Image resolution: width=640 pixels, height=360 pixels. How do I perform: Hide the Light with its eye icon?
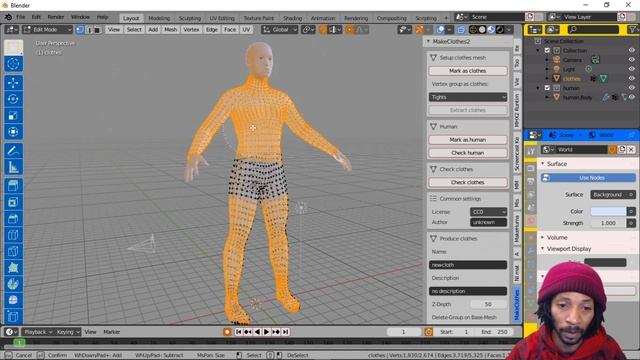click(x=631, y=69)
